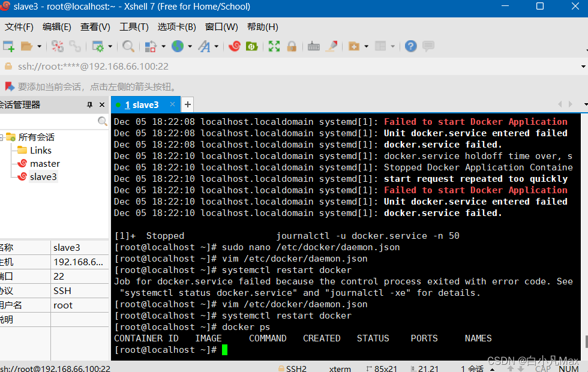Open the tab list dropdown arrow
Viewport: 588px width, 372px height.
[x=586, y=104]
